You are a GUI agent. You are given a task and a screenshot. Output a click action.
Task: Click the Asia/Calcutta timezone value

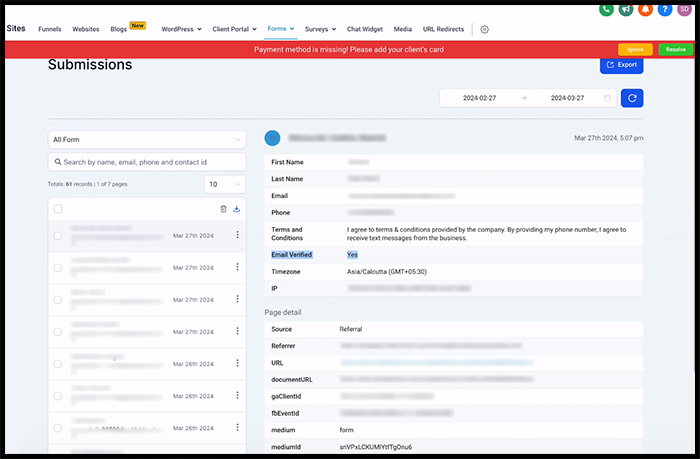[387, 272]
